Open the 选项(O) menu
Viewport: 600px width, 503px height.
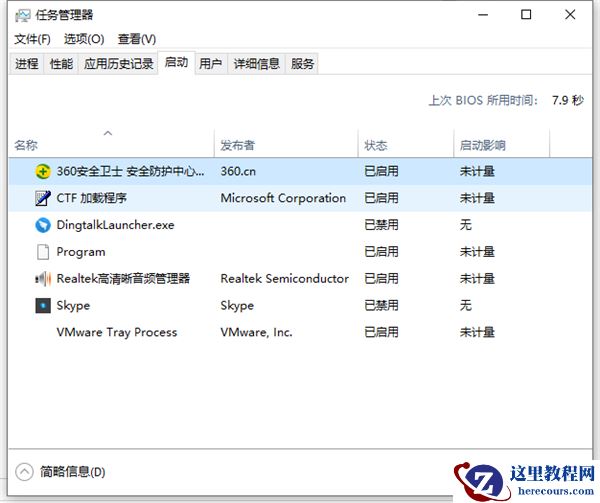(x=84, y=39)
